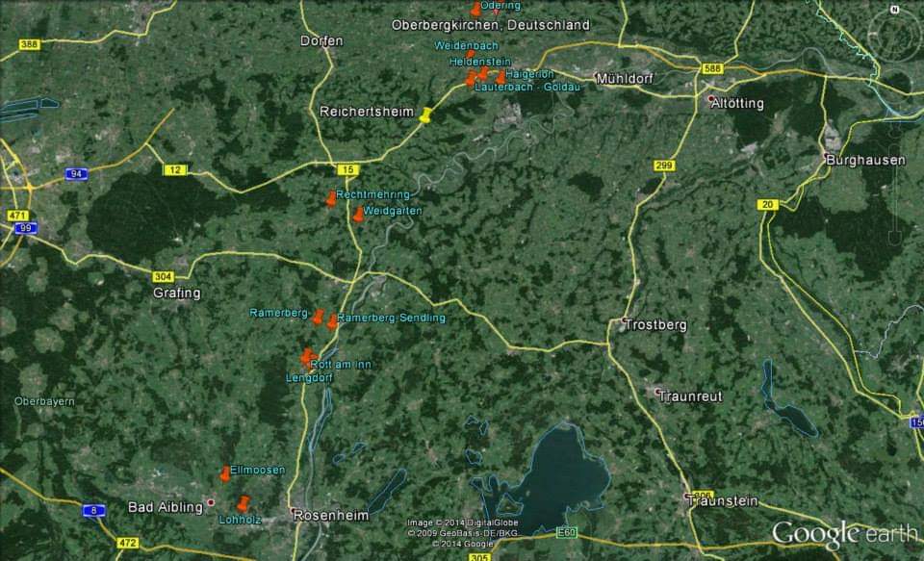Click the Ellmoosen orange pushpin
The image size is (924, 561).
(225, 473)
